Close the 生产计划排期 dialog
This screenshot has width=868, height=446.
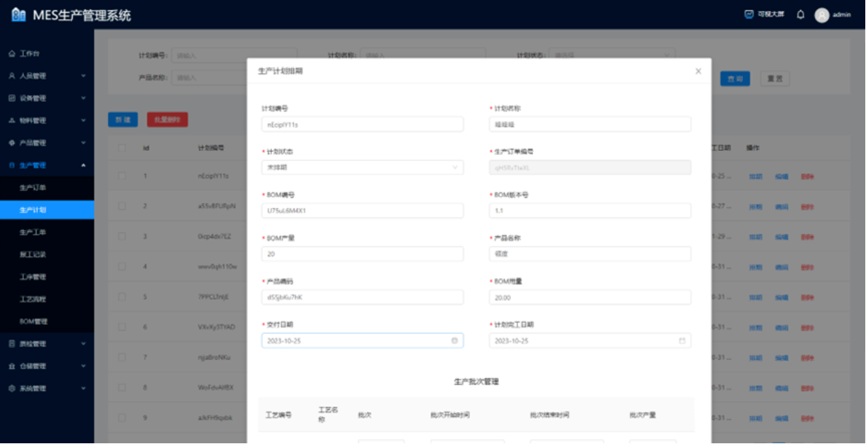(x=698, y=71)
